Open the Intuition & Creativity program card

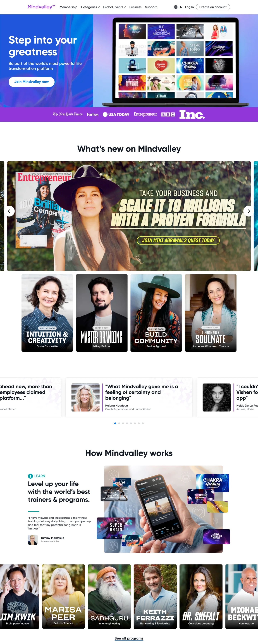pyautogui.click(x=47, y=313)
